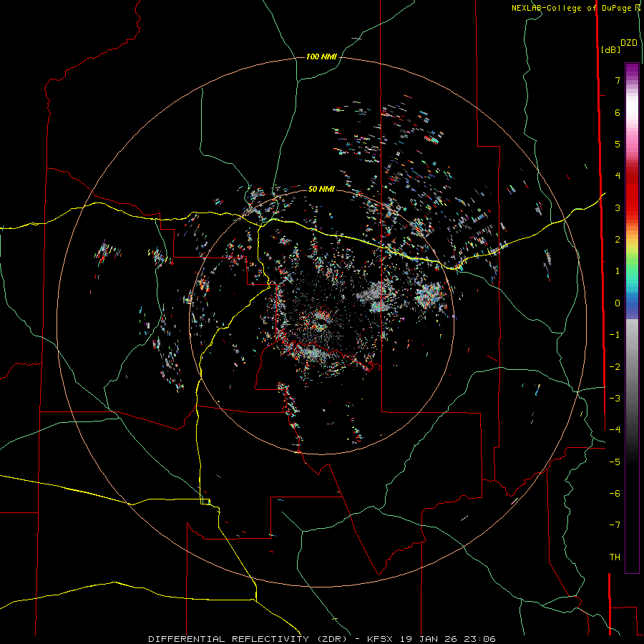Click the 4 value on the color scale
This screenshot has width=644, height=644.
618,176
